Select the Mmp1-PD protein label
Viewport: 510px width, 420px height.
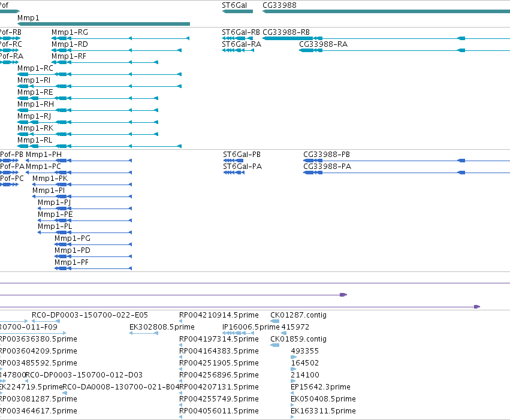(x=73, y=251)
